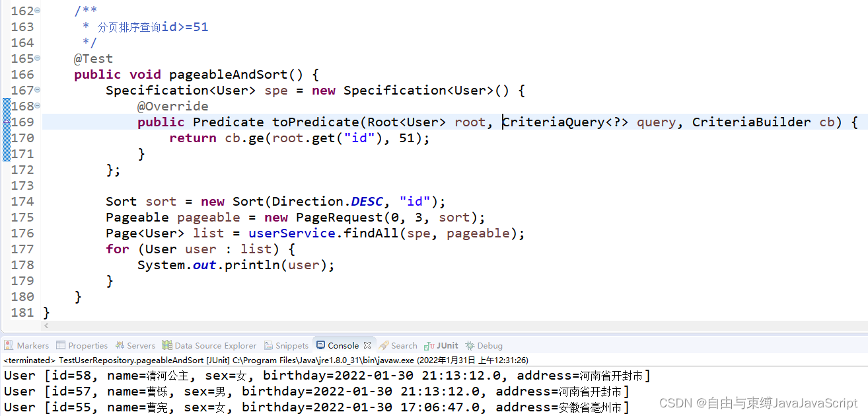This screenshot has height=416, width=868.
Task: Open the Data Source Explorer tab
Action: [x=209, y=345]
